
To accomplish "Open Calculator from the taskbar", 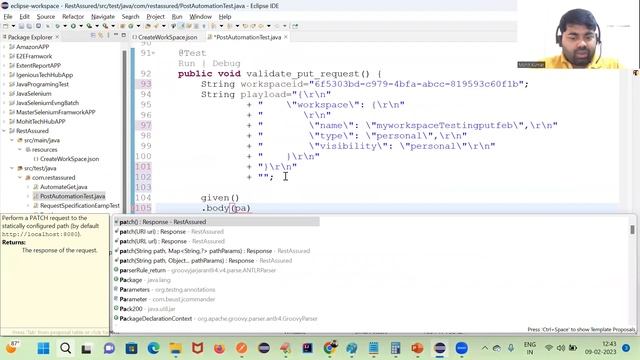I will [395, 348].
